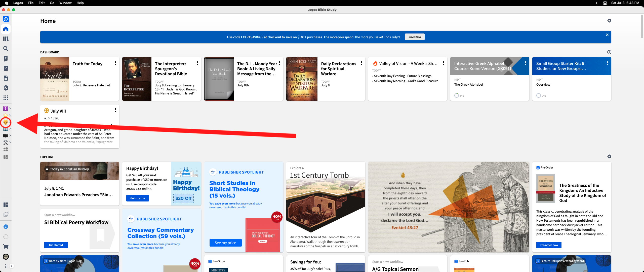Click the man face shortcut icon
This screenshot has height=272, width=644.
5,122
